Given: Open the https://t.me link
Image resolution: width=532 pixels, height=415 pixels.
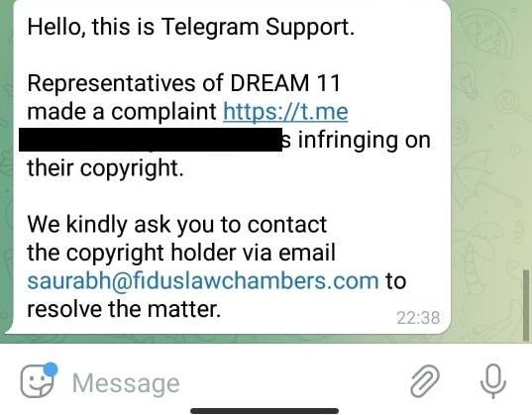Looking at the screenshot, I should [x=285, y=112].
